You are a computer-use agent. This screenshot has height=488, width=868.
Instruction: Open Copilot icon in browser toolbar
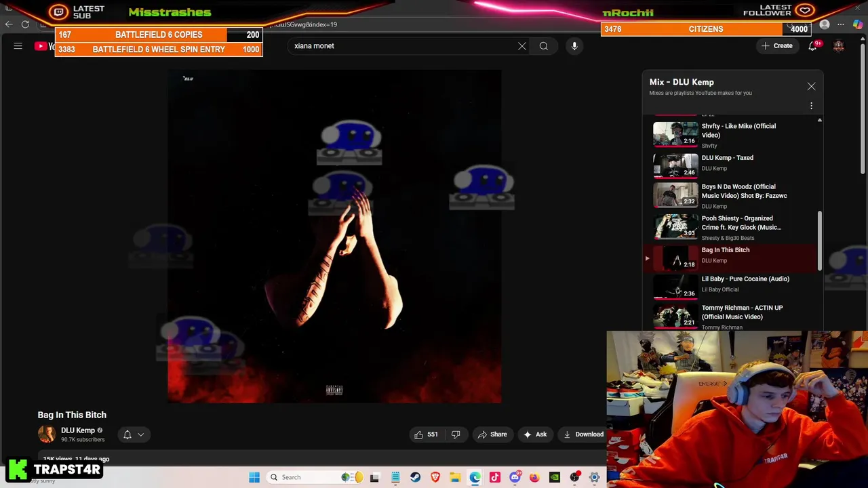tap(858, 24)
